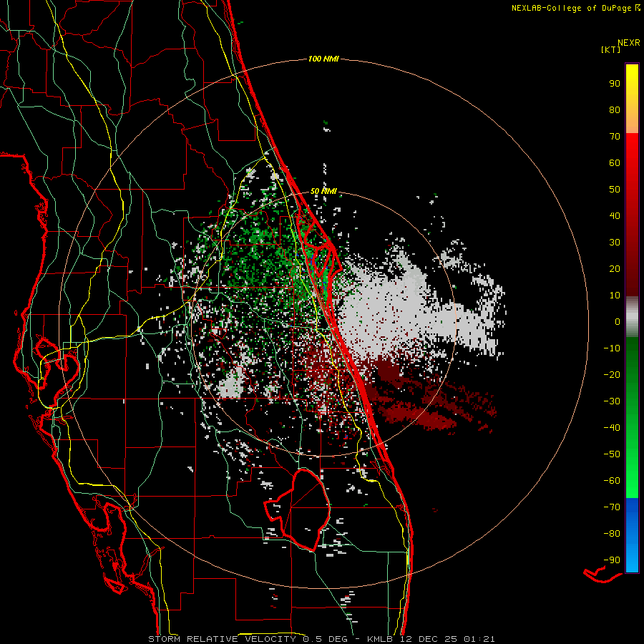The width and height of the screenshot is (644, 644).
Task: Click the 70 label on the velocity scale
Action: [x=615, y=137]
